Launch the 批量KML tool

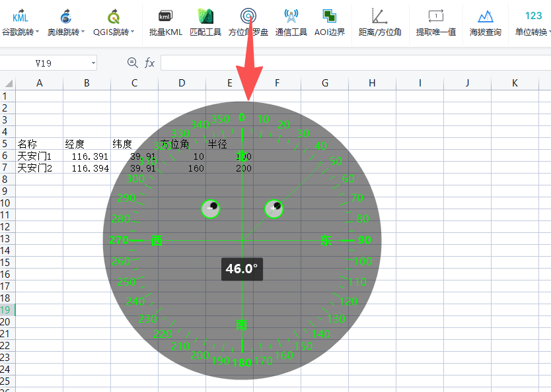click(x=166, y=22)
